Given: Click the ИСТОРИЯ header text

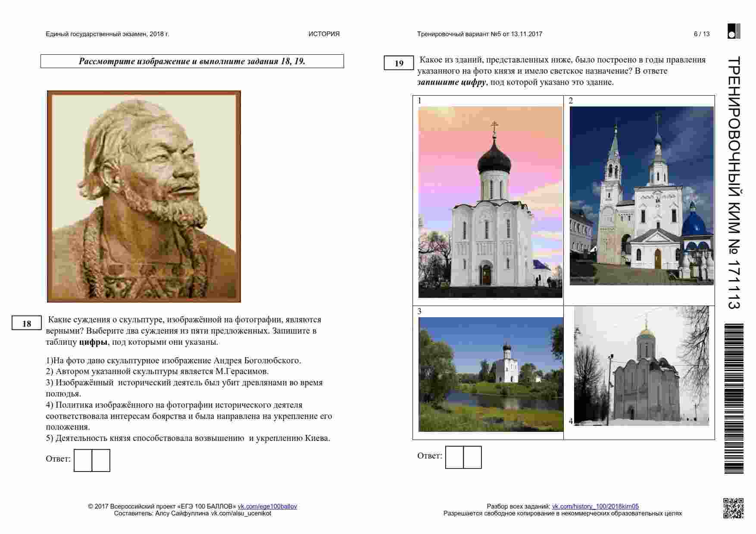Looking at the screenshot, I should tap(324, 34).
